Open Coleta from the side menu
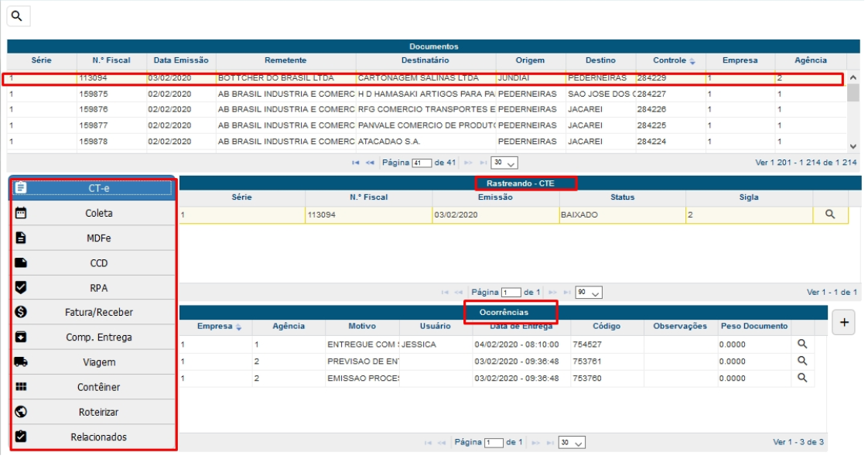The height and width of the screenshot is (466, 868). point(98,213)
